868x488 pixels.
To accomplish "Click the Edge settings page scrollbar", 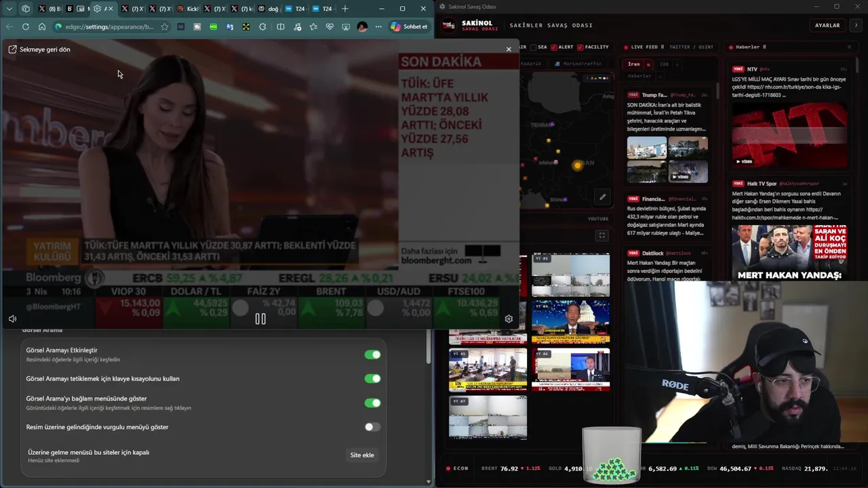I will click(428, 346).
